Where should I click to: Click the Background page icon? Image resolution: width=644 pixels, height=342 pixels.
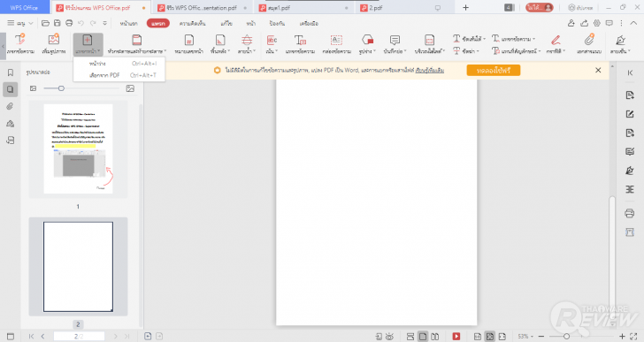(x=220, y=40)
